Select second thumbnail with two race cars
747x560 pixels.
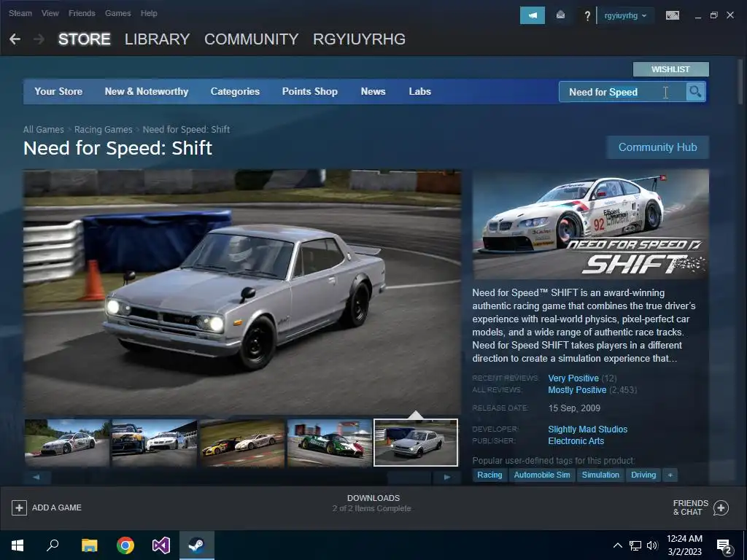[155, 443]
